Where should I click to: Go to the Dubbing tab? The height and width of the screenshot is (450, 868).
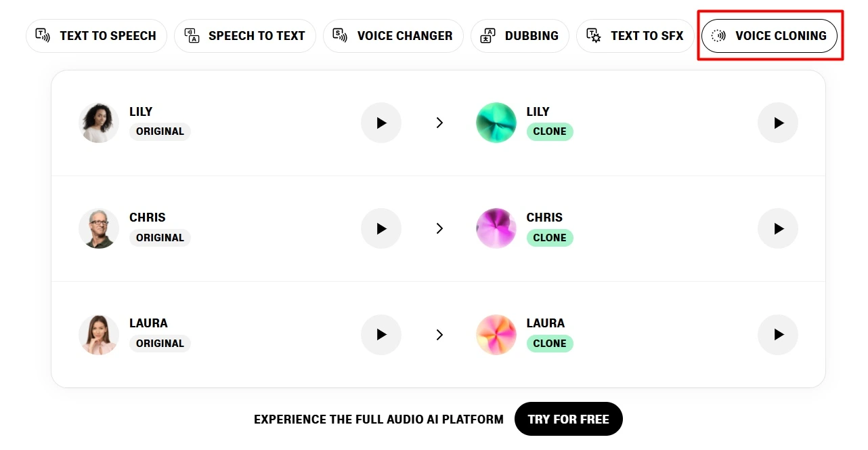point(520,36)
